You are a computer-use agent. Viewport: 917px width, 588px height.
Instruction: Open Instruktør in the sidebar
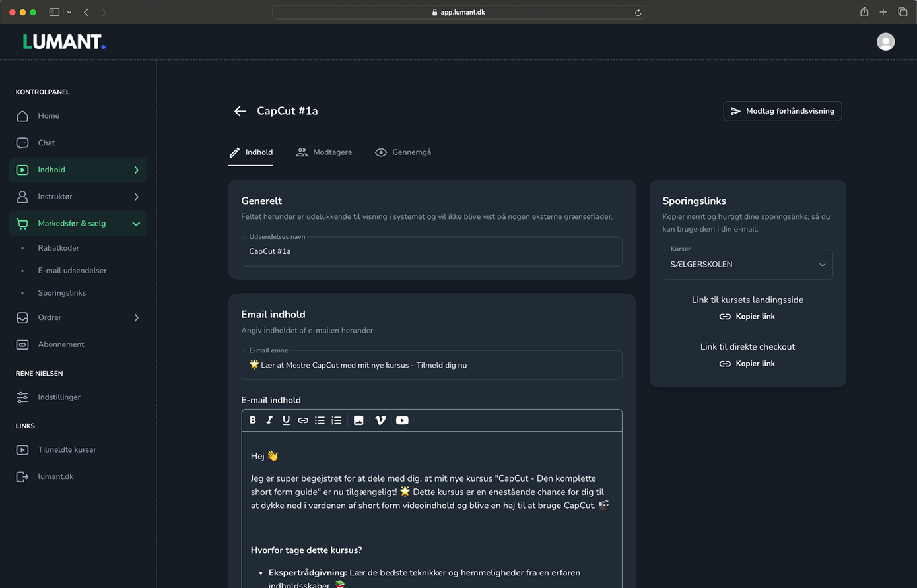pos(78,197)
